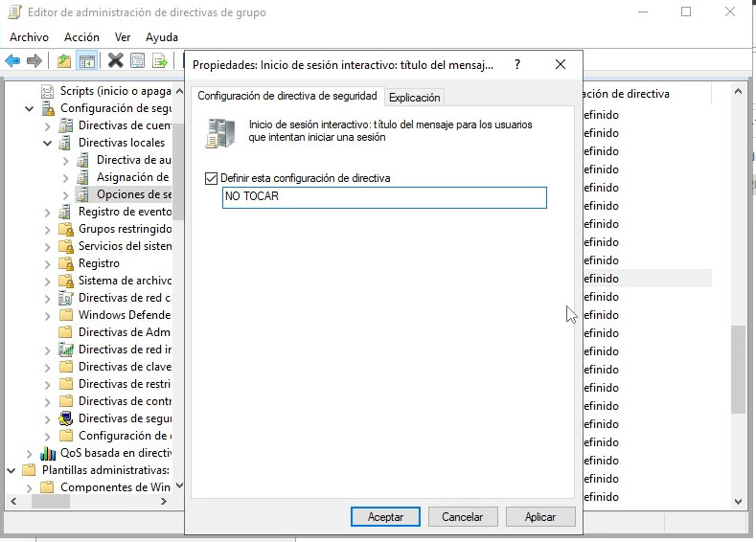Viewport: 756px width, 542px height.
Task: Collapse the Directivas locales tree node
Action: click(x=48, y=143)
